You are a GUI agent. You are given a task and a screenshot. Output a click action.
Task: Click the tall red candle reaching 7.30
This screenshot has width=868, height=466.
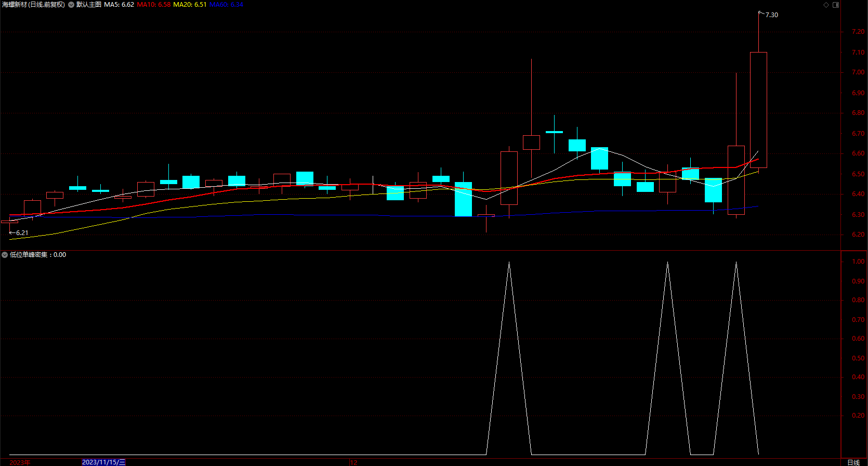pyautogui.click(x=758, y=110)
